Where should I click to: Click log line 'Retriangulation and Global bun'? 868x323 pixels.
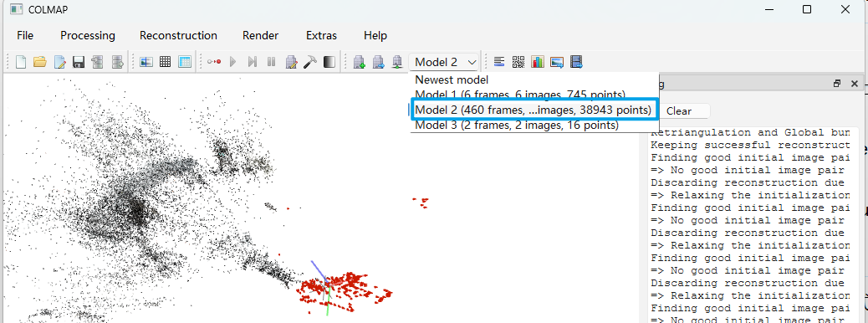(751, 133)
